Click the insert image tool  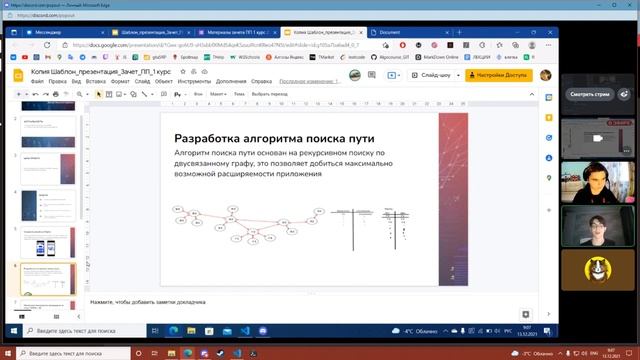(119, 94)
